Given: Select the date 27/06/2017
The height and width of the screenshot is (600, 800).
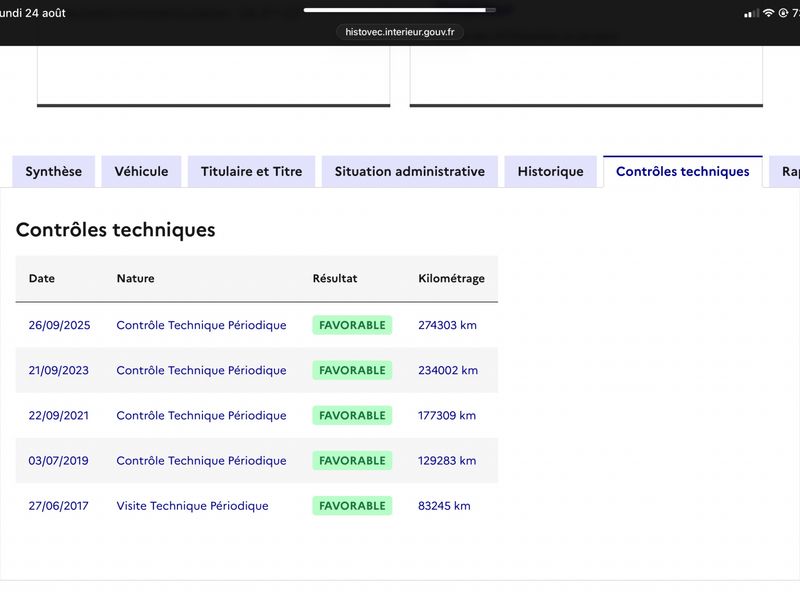Looking at the screenshot, I should [58, 506].
